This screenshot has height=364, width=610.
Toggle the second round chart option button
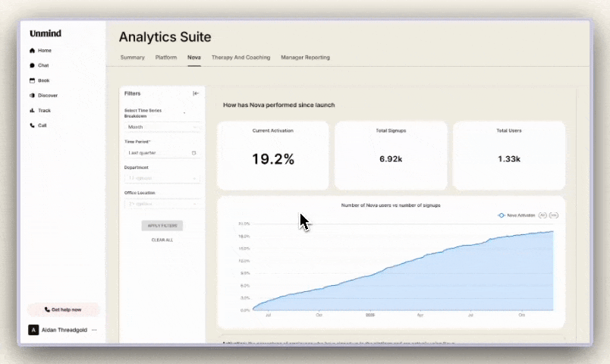click(554, 215)
